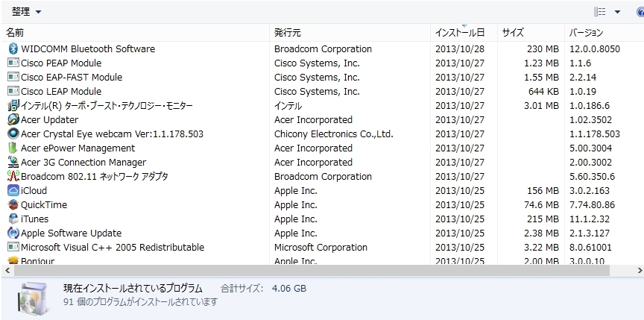The width and height of the screenshot is (644, 320).
Task: Click the installed programs details pane icon
Action: pyautogui.click(x=34, y=298)
